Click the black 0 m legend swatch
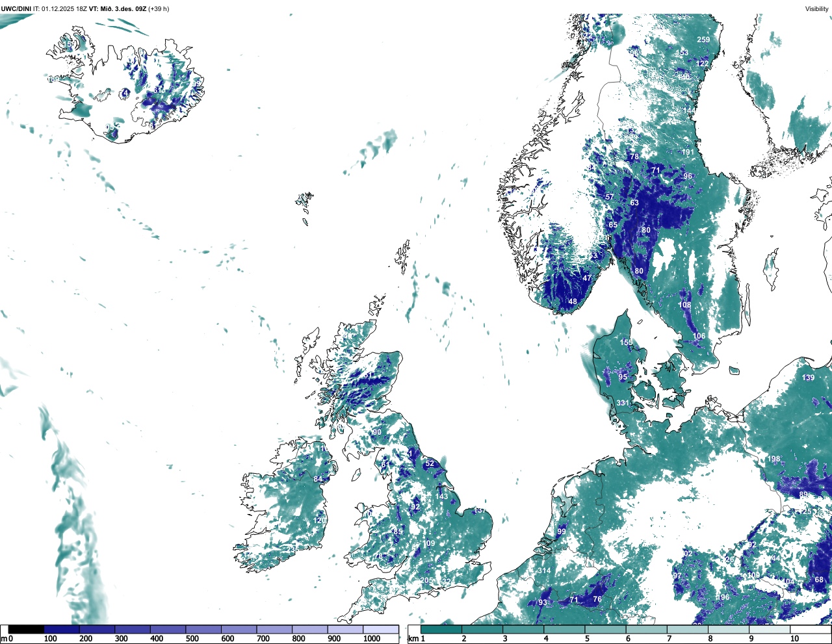The image size is (832, 644). click(x=27, y=629)
